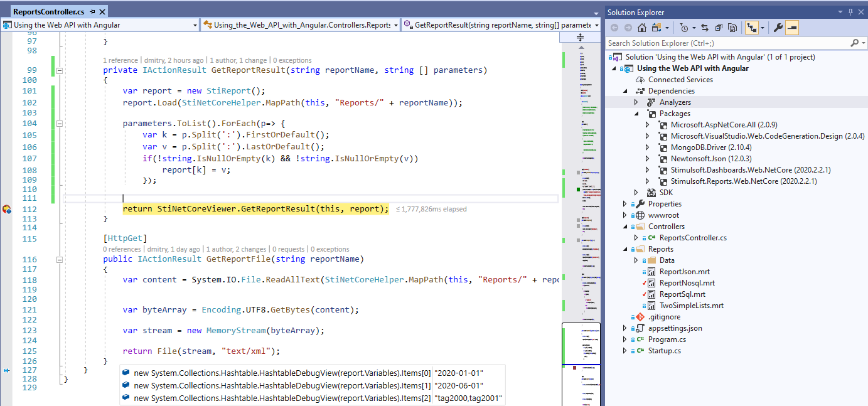Click '1 author, 2 changes' CodeLens link
The height and width of the screenshot is (406, 868).
pos(237,249)
